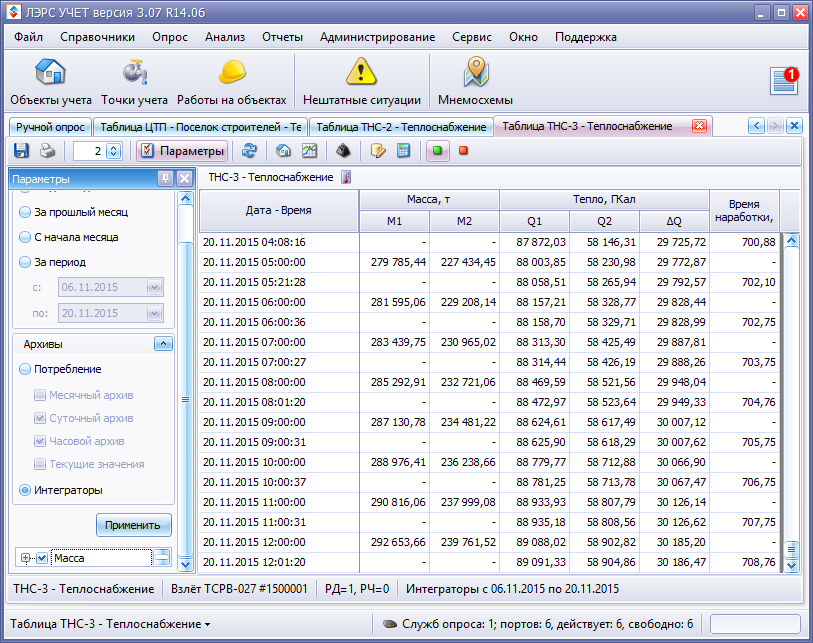This screenshot has height=643, width=813.
Task: Click the house object icon in table toolbar
Action: click(x=283, y=151)
